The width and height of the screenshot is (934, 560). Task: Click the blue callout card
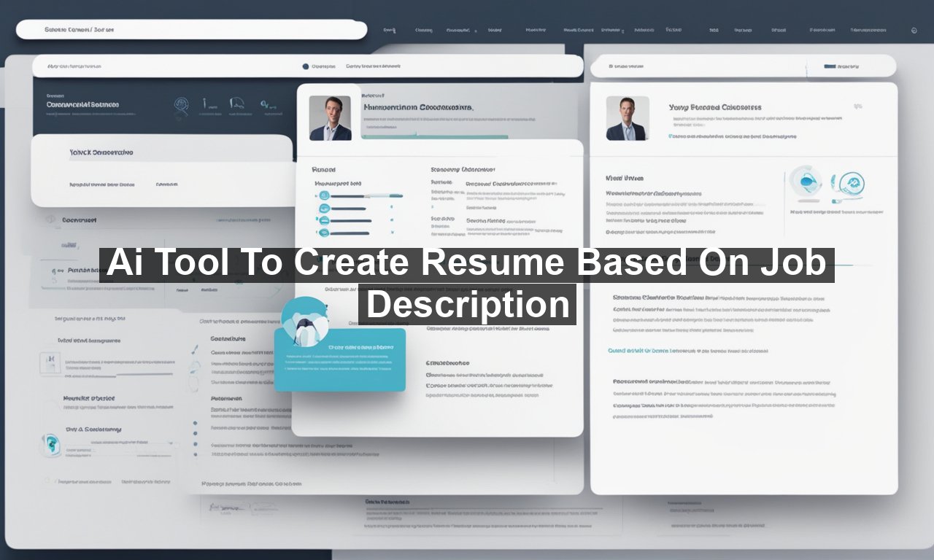340,359
